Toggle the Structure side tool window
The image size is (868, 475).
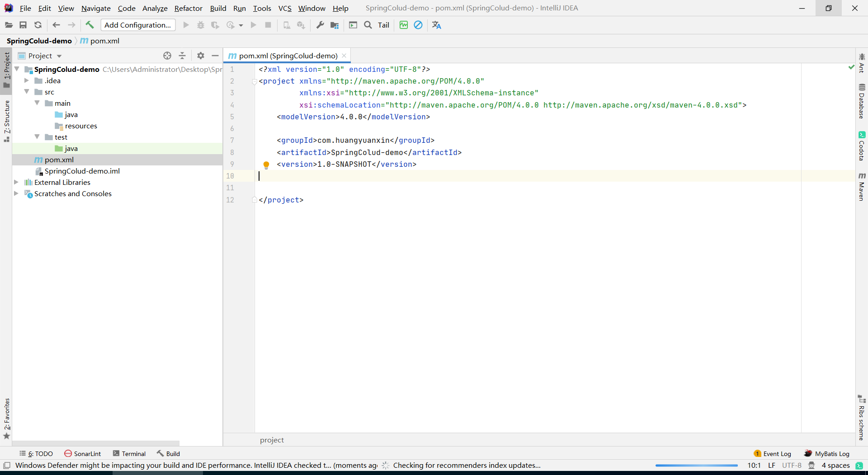pos(6,121)
